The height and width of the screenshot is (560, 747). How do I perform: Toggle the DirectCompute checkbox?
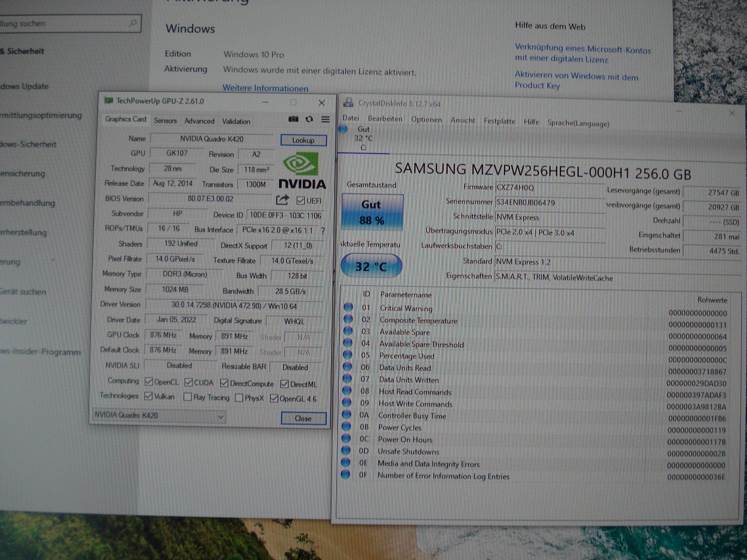point(224,383)
